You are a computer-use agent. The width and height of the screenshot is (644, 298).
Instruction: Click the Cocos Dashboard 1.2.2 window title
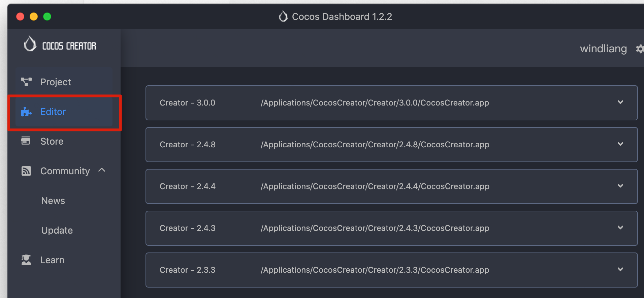click(342, 17)
